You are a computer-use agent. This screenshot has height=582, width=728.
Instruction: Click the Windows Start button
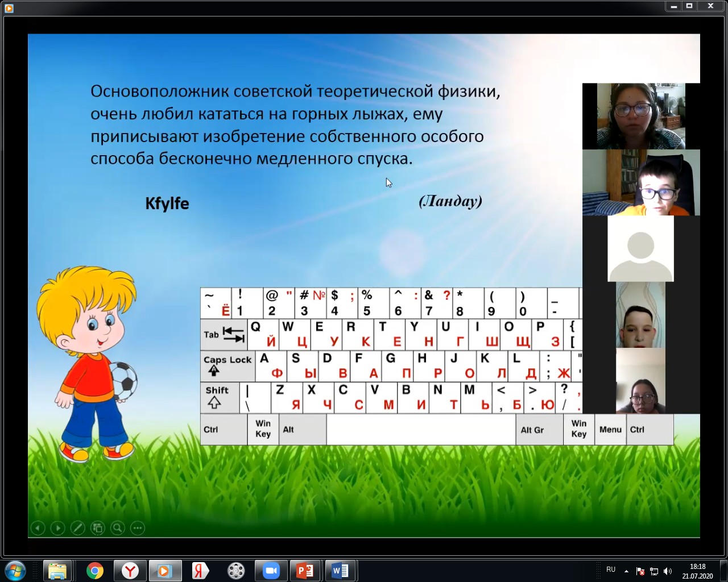point(15,571)
